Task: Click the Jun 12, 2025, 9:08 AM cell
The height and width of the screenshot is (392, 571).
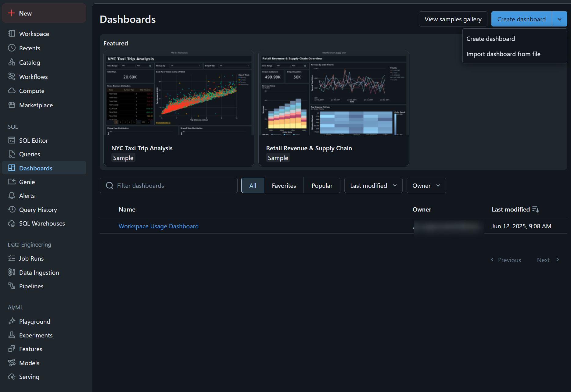Action: pyautogui.click(x=521, y=226)
